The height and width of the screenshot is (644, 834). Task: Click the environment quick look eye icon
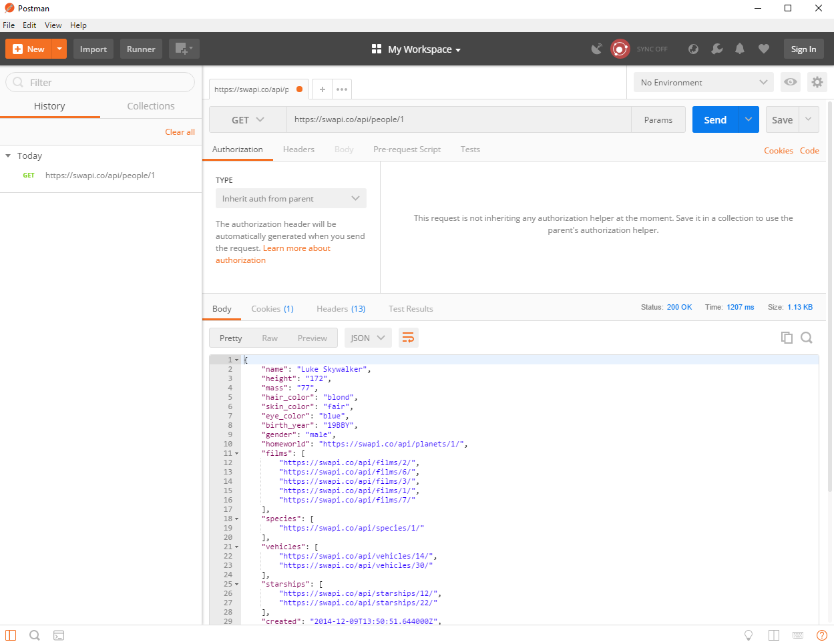click(791, 82)
